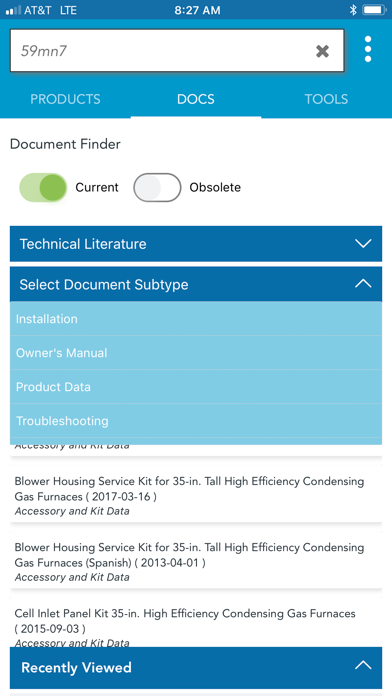The width and height of the screenshot is (392, 696).
Task: Choose Installation subtype option
Action: (x=196, y=319)
